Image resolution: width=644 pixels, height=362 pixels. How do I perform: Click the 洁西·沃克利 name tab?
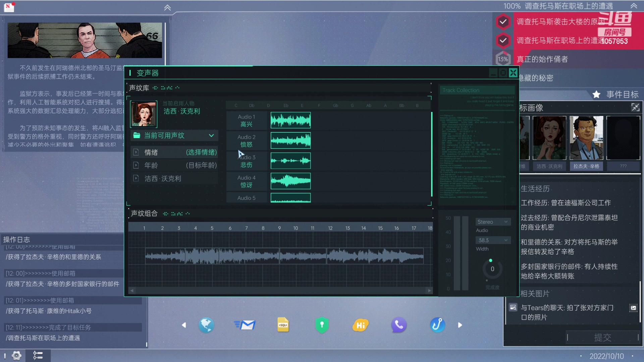549,166
